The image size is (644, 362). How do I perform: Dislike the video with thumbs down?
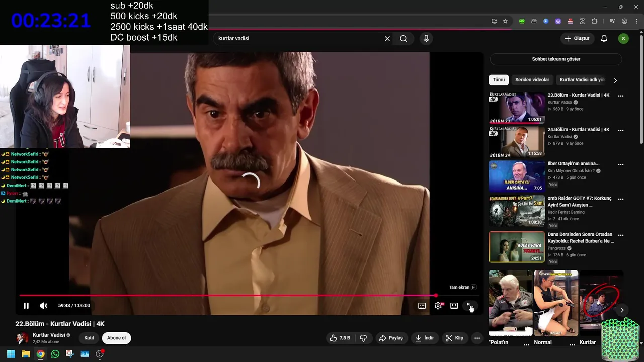point(363,338)
